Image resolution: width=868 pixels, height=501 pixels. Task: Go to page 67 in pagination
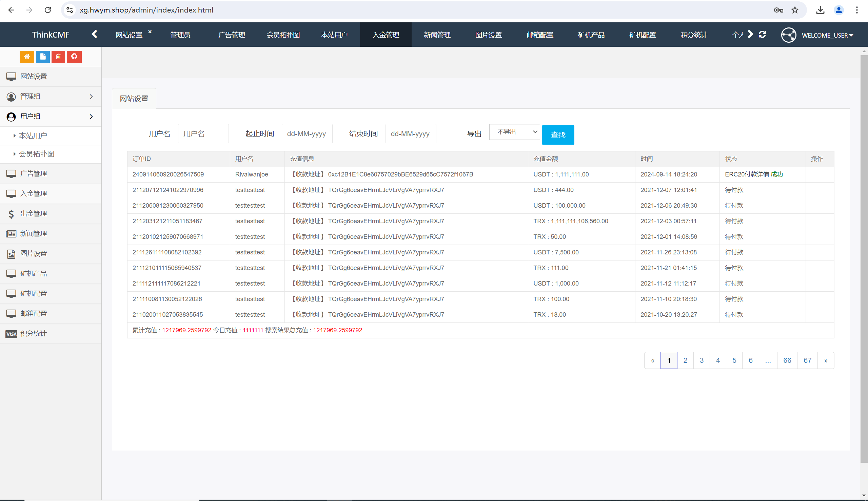pyautogui.click(x=807, y=360)
